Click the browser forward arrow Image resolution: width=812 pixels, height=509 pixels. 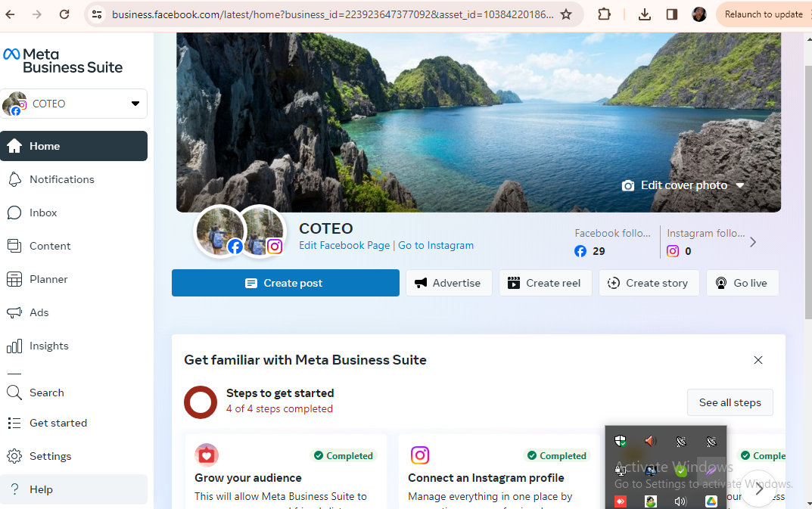tap(37, 14)
